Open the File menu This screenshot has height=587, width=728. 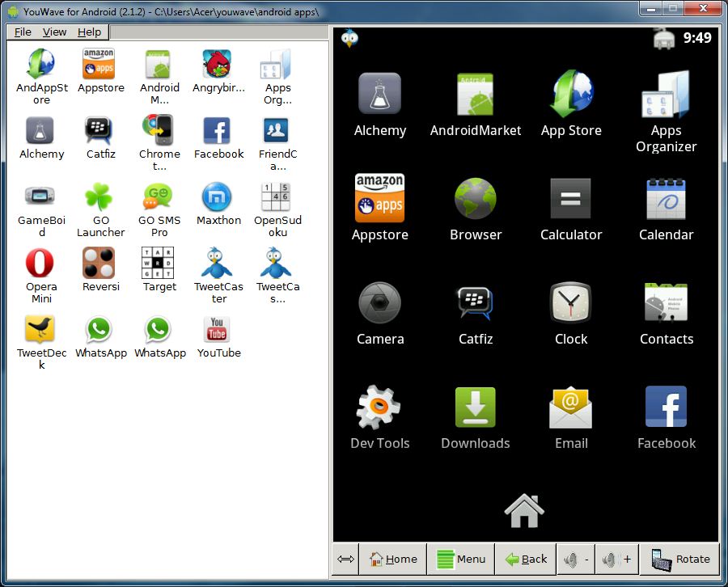click(23, 32)
